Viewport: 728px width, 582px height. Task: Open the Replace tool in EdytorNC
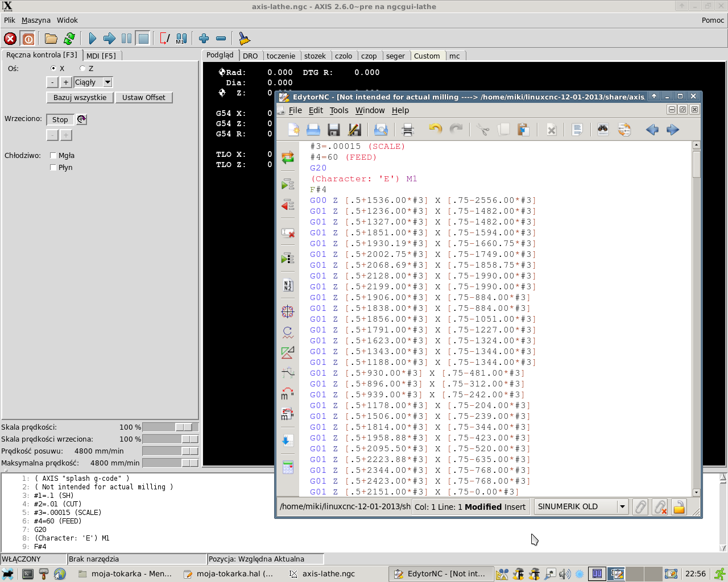click(624, 130)
